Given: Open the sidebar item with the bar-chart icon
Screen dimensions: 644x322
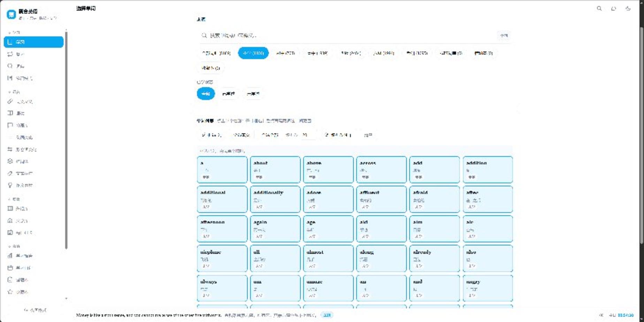Looking at the screenshot, I should 33,256.
